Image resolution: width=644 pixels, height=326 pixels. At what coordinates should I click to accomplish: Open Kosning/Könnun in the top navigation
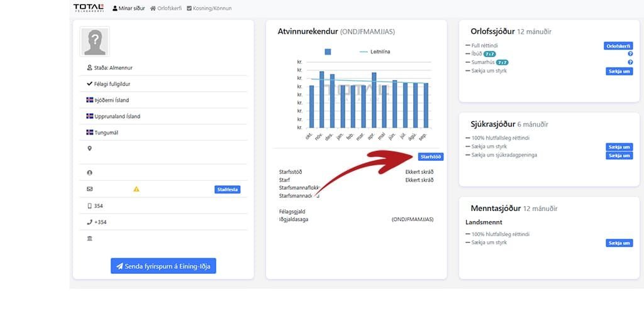[x=209, y=8]
